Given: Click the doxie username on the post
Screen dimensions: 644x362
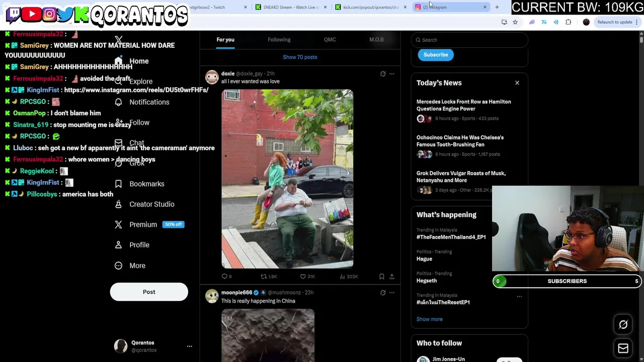Looking at the screenshot, I should pos(228,74).
